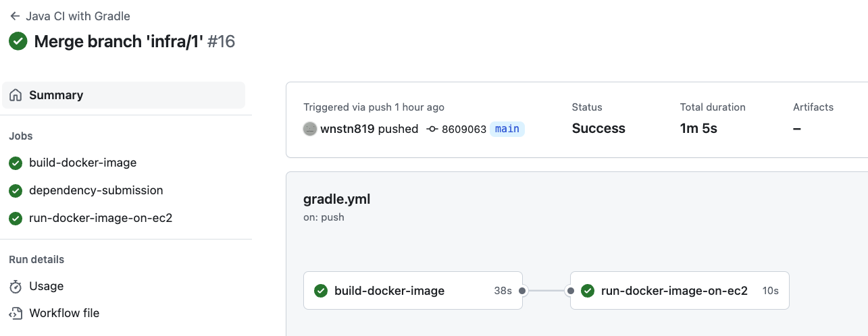Click green check beside dependency-submission job
Screen dimensions: 868x336
point(16,191)
